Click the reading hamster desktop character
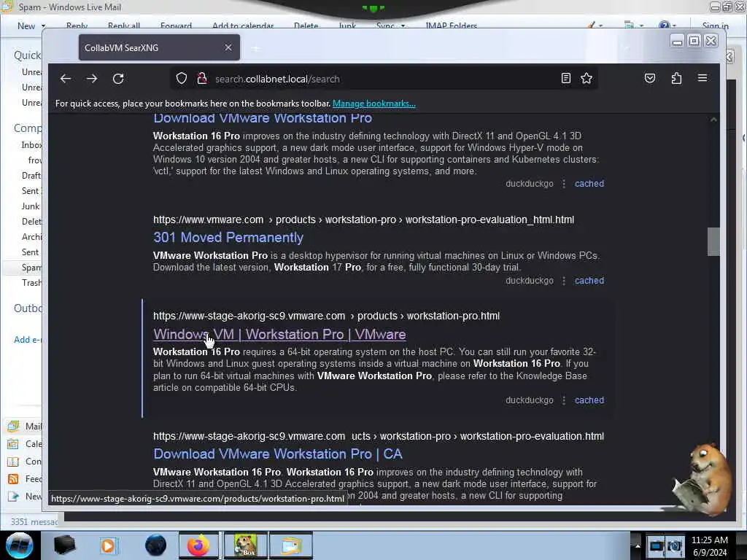Viewport: 747px width, 560px height. pyautogui.click(x=703, y=480)
